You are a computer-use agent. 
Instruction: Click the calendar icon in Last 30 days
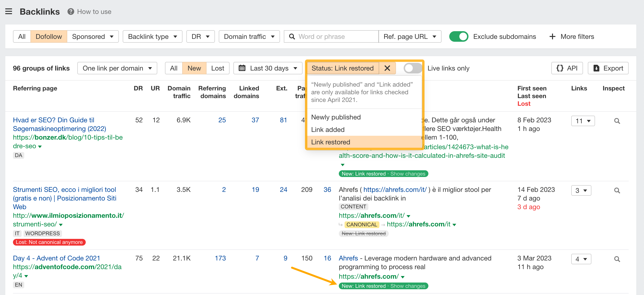pyautogui.click(x=242, y=68)
